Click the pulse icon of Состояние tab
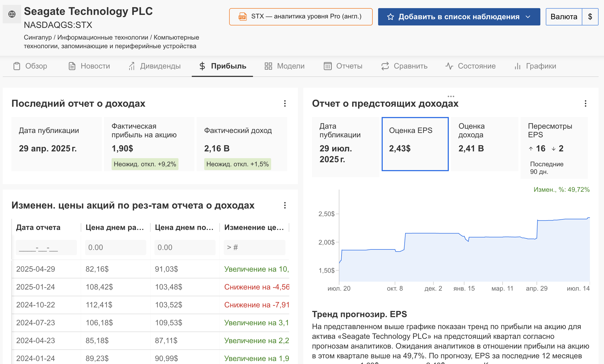 [x=449, y=66]
